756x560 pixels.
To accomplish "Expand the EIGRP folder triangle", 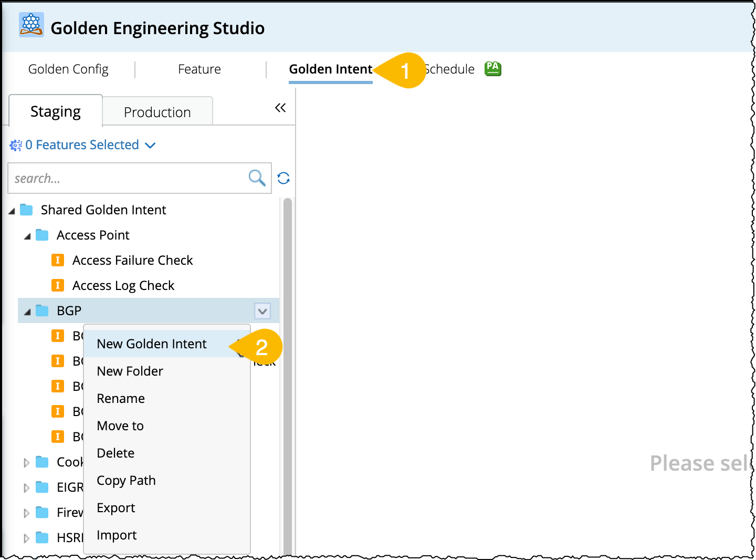I will 26,488.
